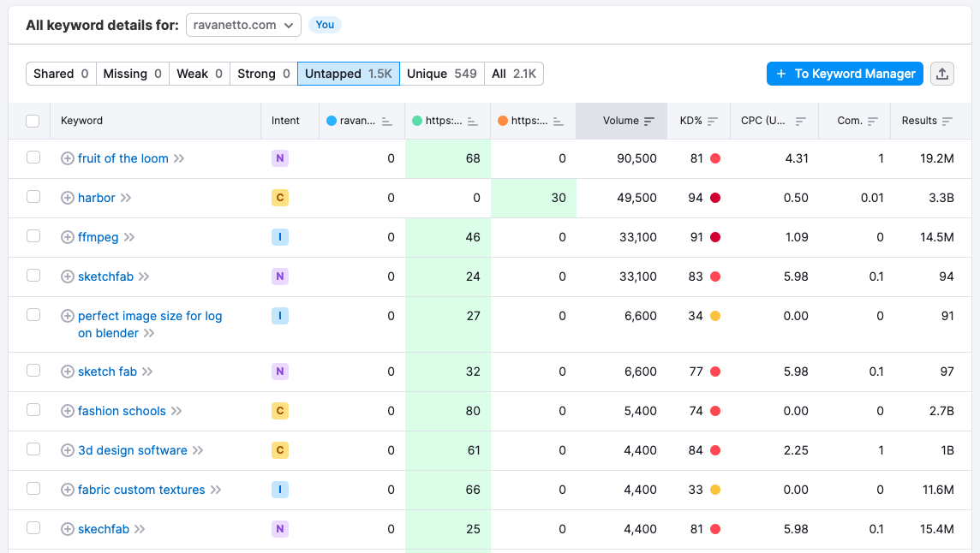
Task: Click the double-arrow icon after '3d design software'
Action: tap(198, 450)
